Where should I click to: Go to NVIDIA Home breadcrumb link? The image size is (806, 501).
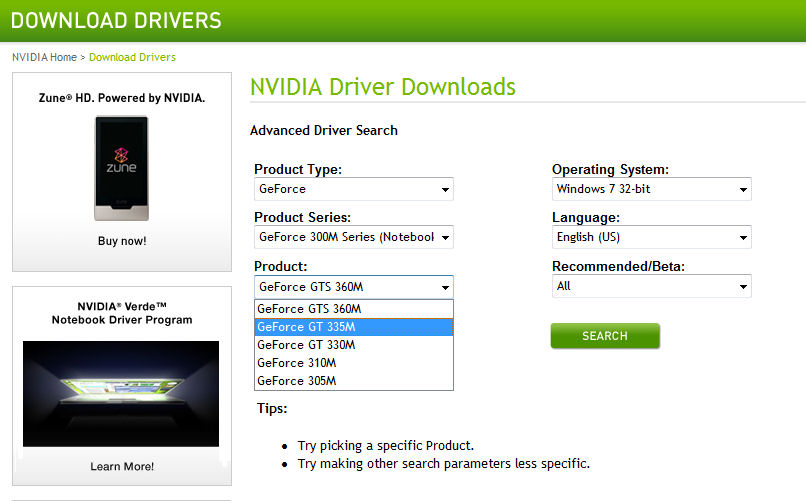point(44,57)
